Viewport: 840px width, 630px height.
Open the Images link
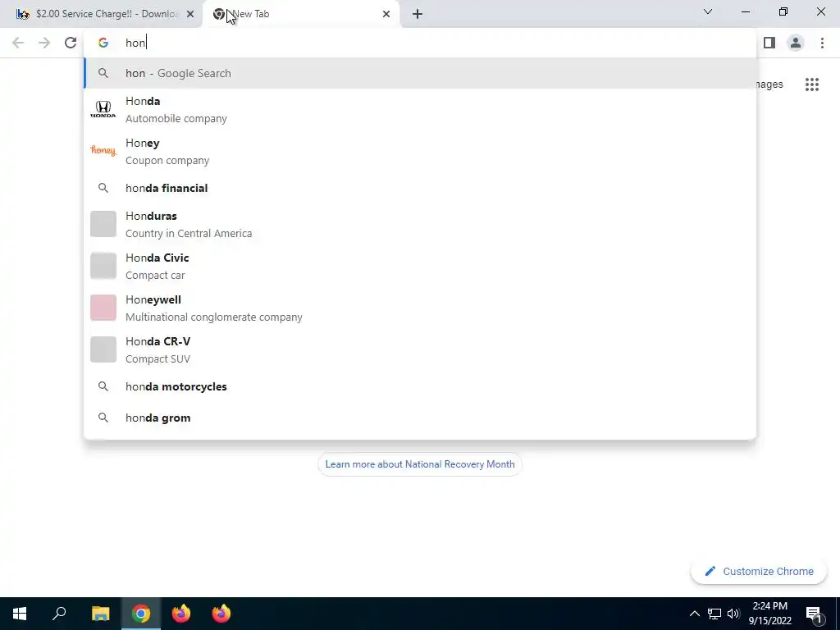pos(769,84)
